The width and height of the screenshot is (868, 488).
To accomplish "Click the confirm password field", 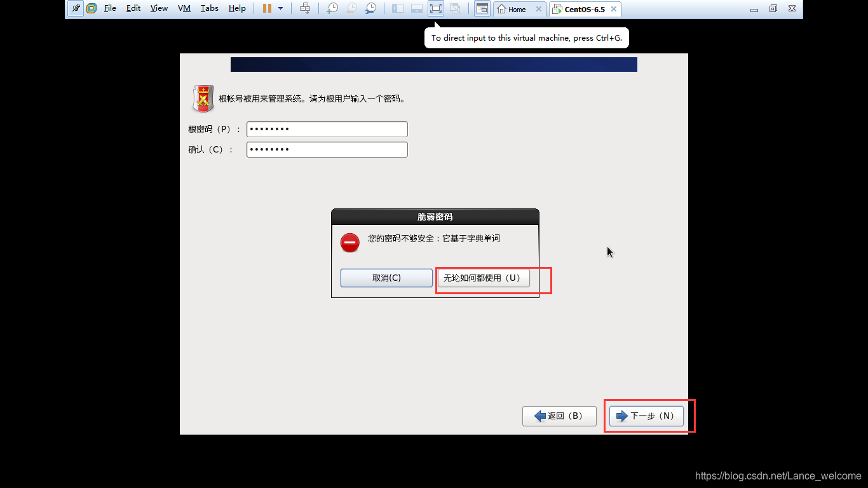I will pyautogui.click(x=327, y=149).
